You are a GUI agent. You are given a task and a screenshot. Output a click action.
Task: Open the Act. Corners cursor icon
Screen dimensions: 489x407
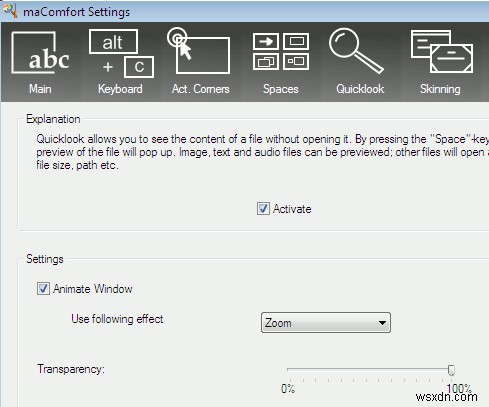pos(199,51)
